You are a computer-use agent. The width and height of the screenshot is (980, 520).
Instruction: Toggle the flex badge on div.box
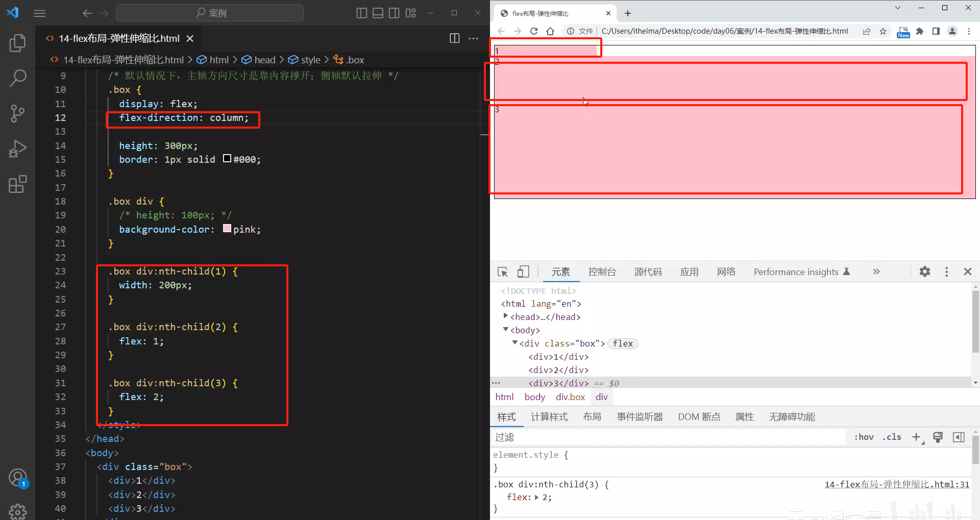tap(623, 343)
